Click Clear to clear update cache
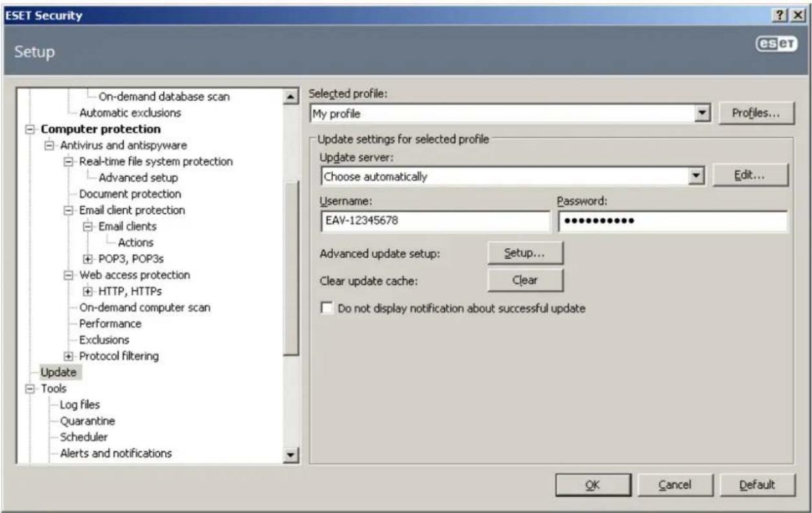Screen dimensions: 812x513 [524, 280]
